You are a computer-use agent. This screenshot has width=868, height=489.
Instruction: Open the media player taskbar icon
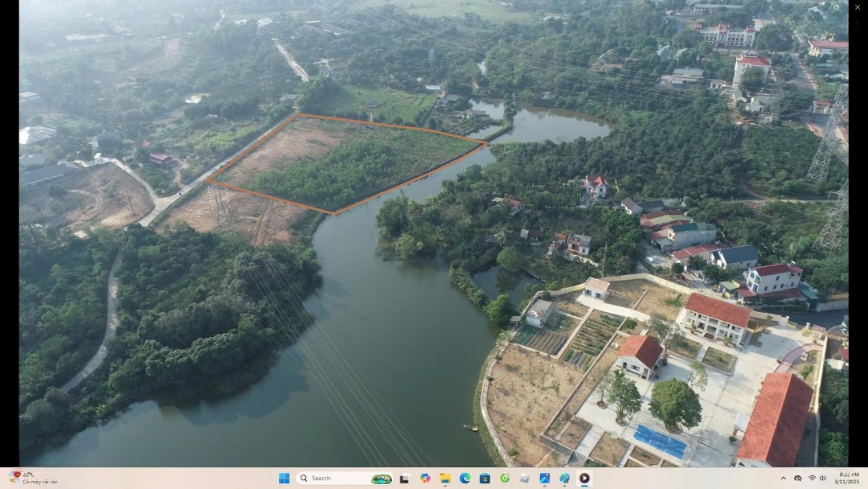tap(584, 479)
